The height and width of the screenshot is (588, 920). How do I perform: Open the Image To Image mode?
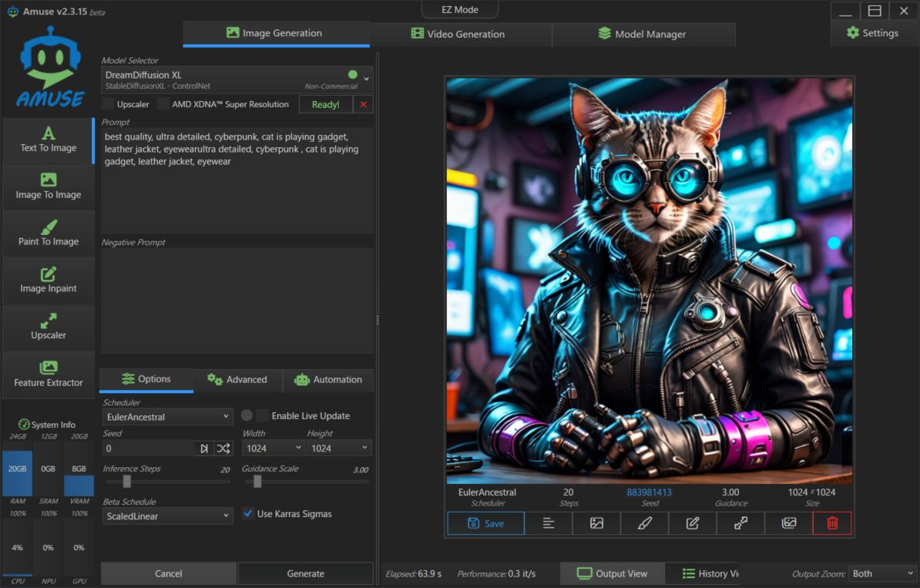(49, 186)
